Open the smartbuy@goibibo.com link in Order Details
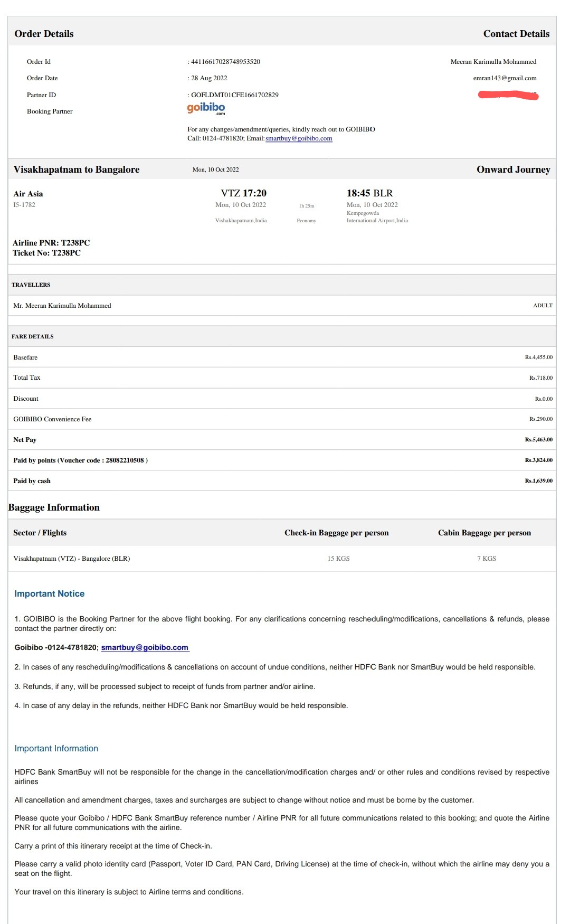Screen dimensions: 570x924 point(299,138)
